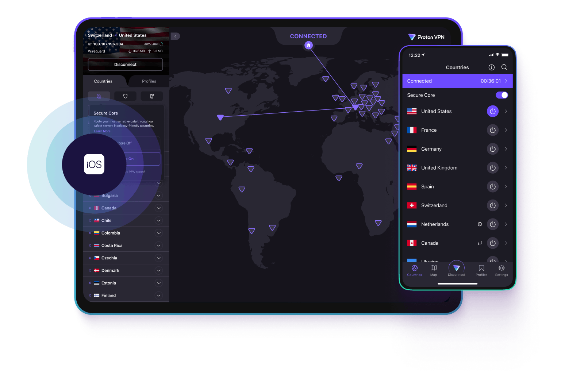Open the Countries tab in phone bottom bar
The height and width of the screenshot is (383, 588).
click(x=415, y=271)
